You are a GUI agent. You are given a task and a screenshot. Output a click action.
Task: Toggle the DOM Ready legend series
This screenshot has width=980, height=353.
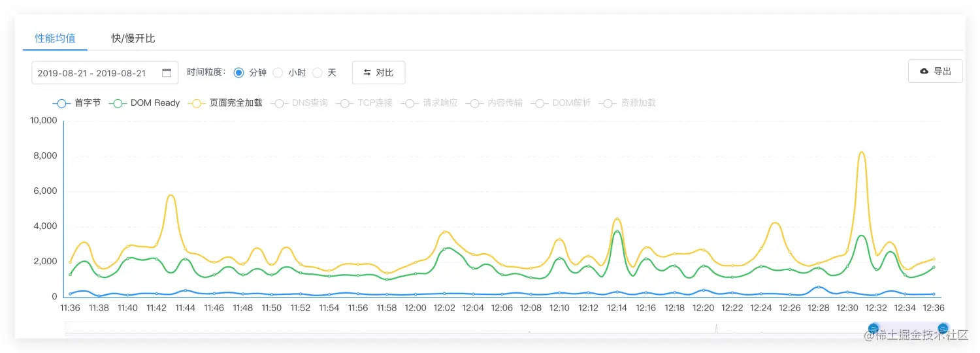click(144, 103)
